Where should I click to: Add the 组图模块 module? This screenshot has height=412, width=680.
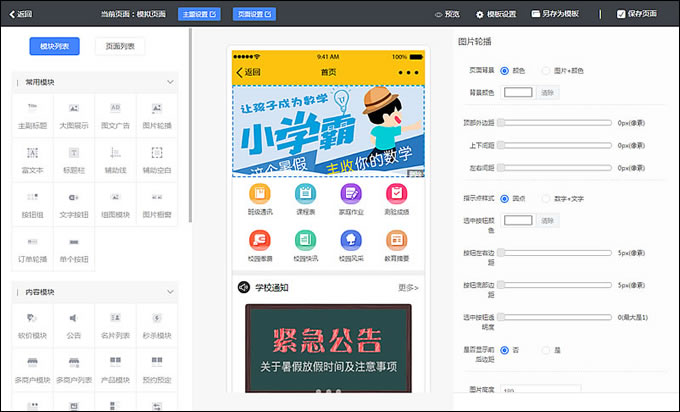point(115,205)
